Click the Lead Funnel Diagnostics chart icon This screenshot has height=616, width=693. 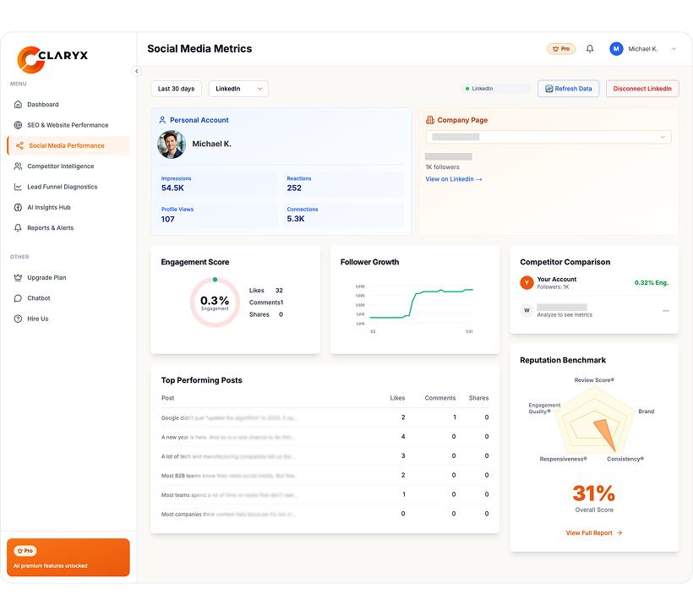(18, 187)
